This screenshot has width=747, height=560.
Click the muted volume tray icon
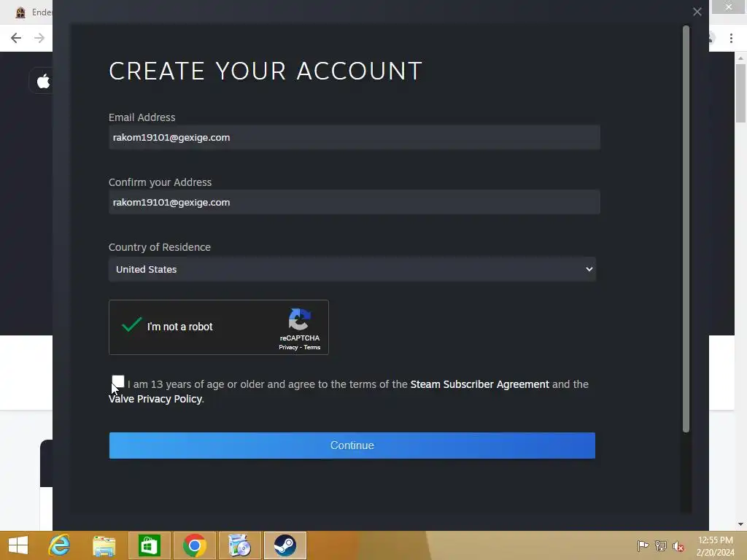(678, 546)
